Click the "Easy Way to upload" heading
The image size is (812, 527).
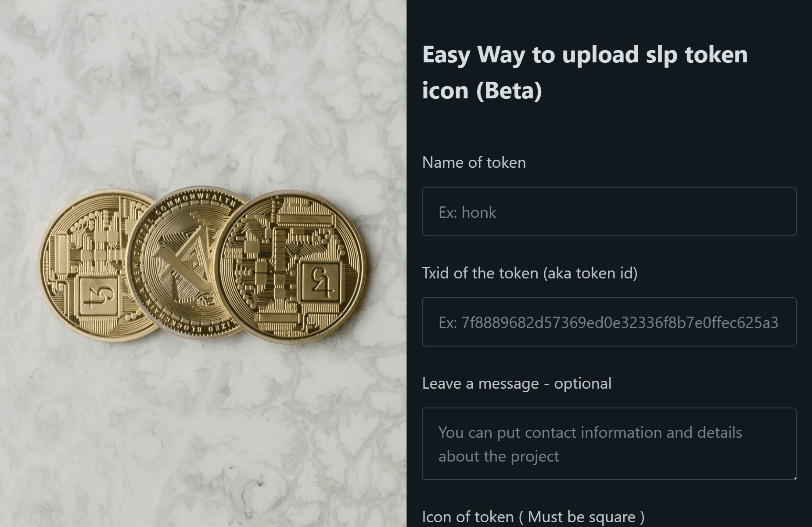coord(584,54)
